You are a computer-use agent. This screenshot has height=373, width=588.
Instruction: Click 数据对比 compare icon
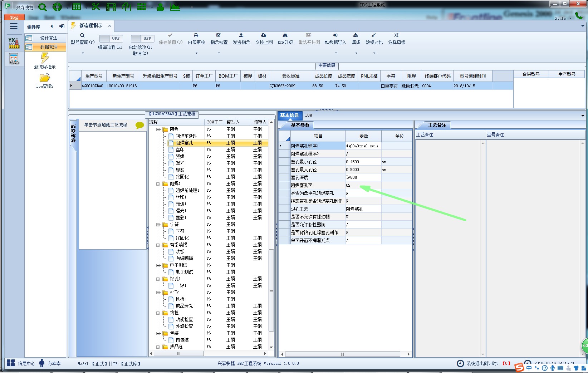[374, 35]
